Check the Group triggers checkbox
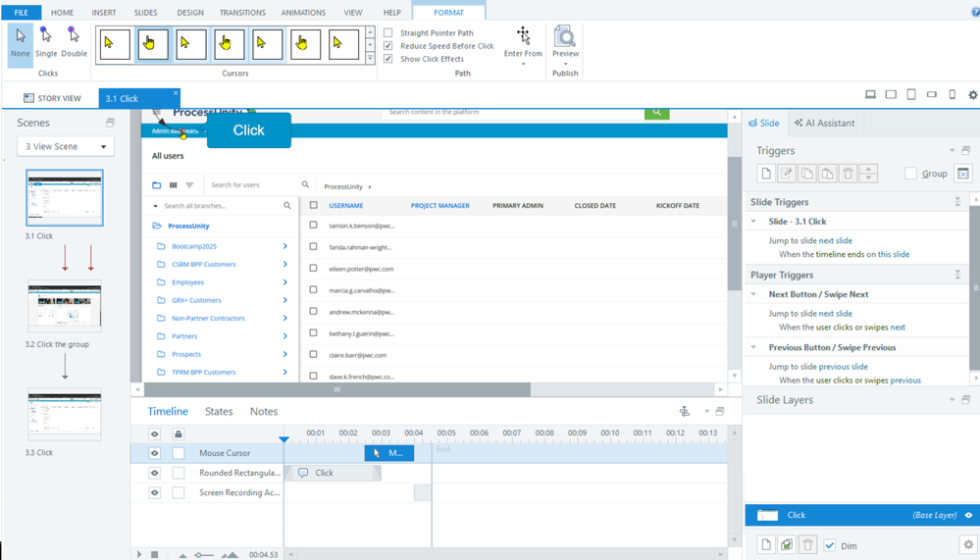Screen dimensions: 980x560 click(x=910, y=174)
